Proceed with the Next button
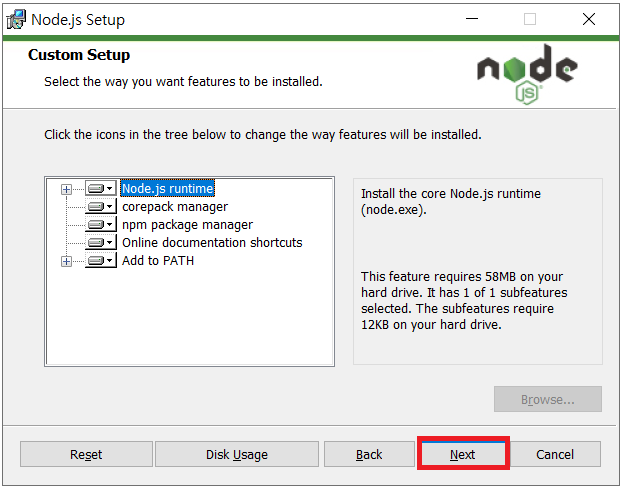Image resolution: width=621 pixels, height=490 pixels. [x=463, y=454]
